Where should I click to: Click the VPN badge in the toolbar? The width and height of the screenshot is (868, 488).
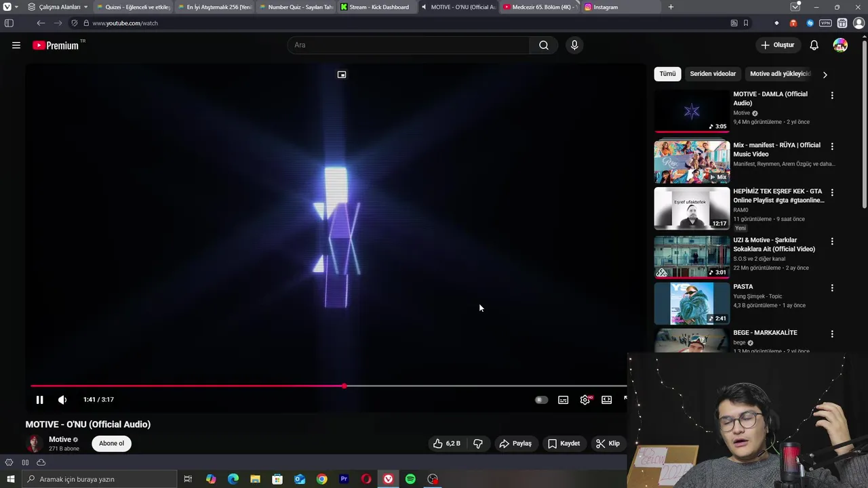pos(825,23)
